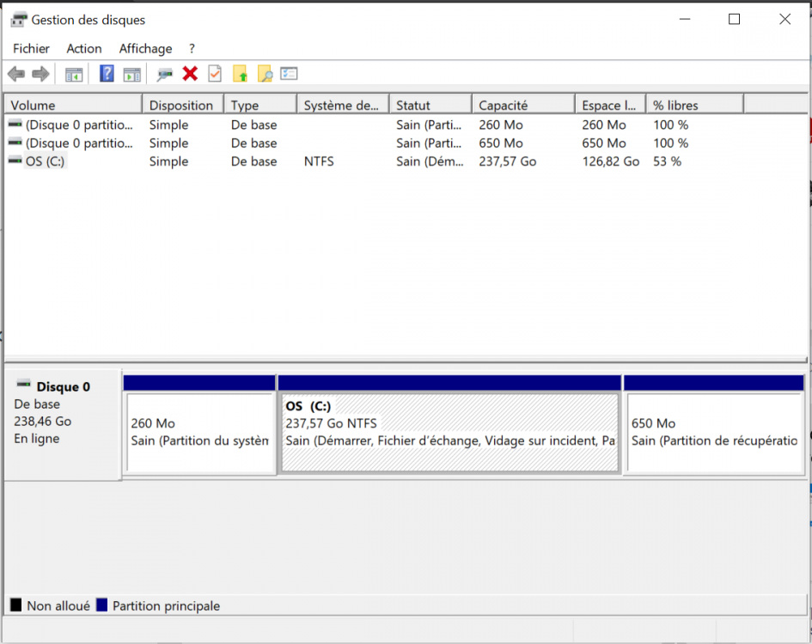Viewport: 812px width, 644px height.
Task: Click the disk connect icon in toolbar
Action: pyautogui.click(x=164, y=75)
